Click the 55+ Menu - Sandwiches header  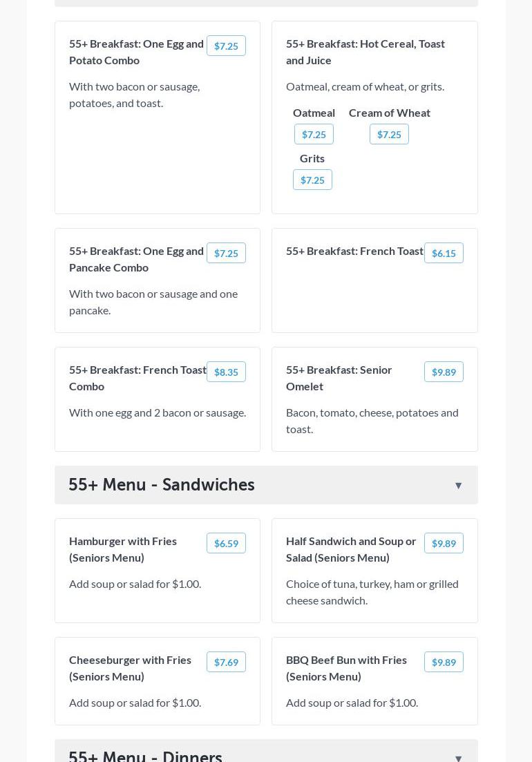(162, 485)
